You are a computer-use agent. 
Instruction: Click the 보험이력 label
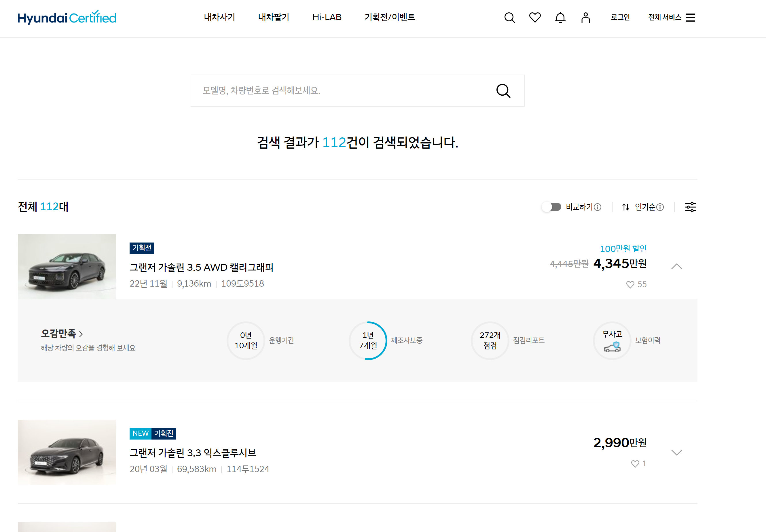[648, 340]
